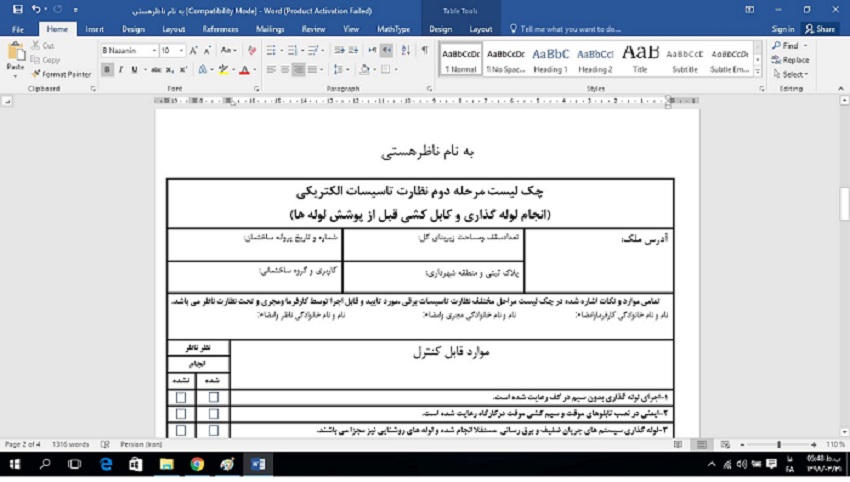Decrease indent icon
This screenshot has height=482, width=850.
pyautogui.click(x=339, y=50)
